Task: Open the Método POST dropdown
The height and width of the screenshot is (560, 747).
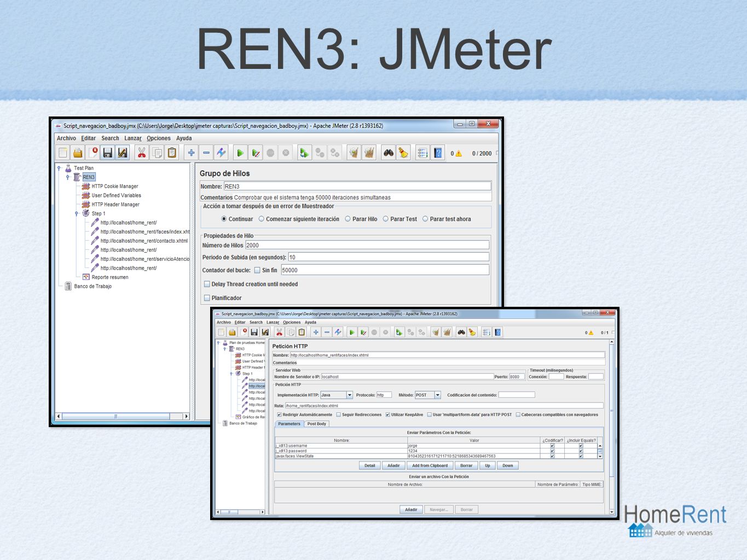Action: [437, 395]
